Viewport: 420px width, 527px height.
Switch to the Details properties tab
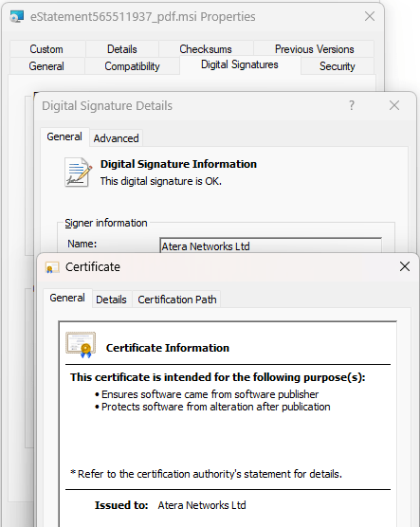tap(122, 49)
